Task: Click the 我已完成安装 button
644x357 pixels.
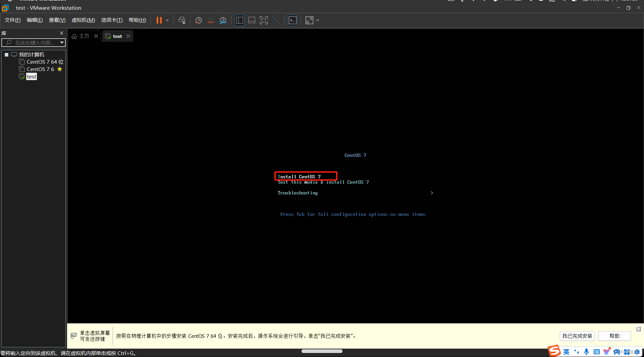Action: [x=577, y=336]
